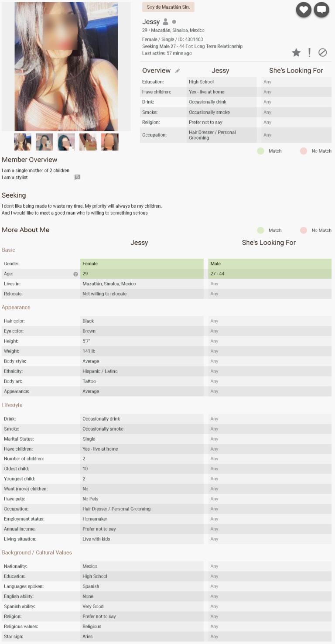Open the large main profile photo
This screenshot has height=644, width=335.
(66, 66)
